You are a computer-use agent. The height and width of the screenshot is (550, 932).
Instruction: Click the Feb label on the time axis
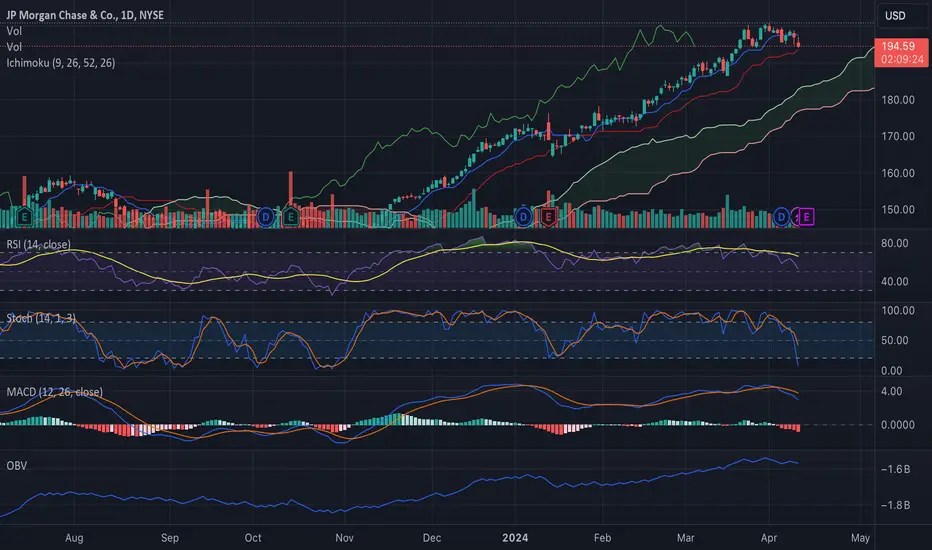point(602,538)
